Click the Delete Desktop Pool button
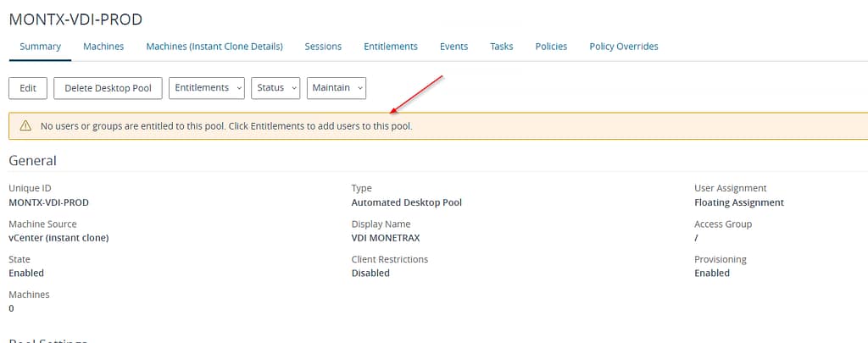Screen dimensions: 868x343 tap(108, 88)
